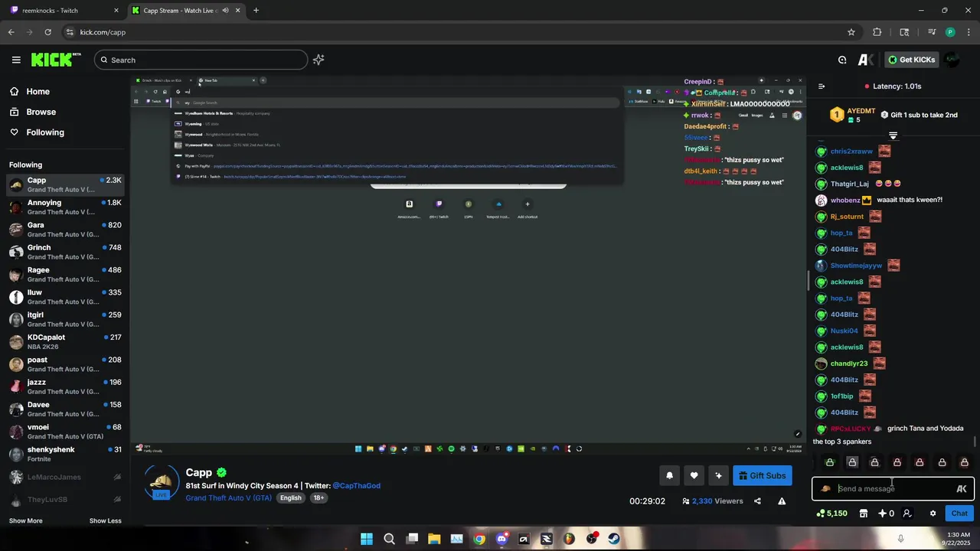Expand following list with Show More
The image size is (980, 551).
click(26, 521)
